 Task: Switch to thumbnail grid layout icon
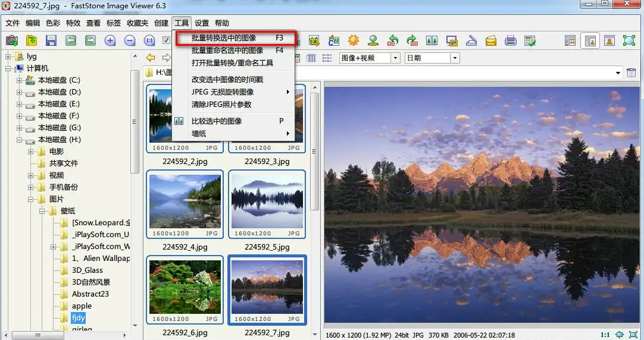pos(570,40)
